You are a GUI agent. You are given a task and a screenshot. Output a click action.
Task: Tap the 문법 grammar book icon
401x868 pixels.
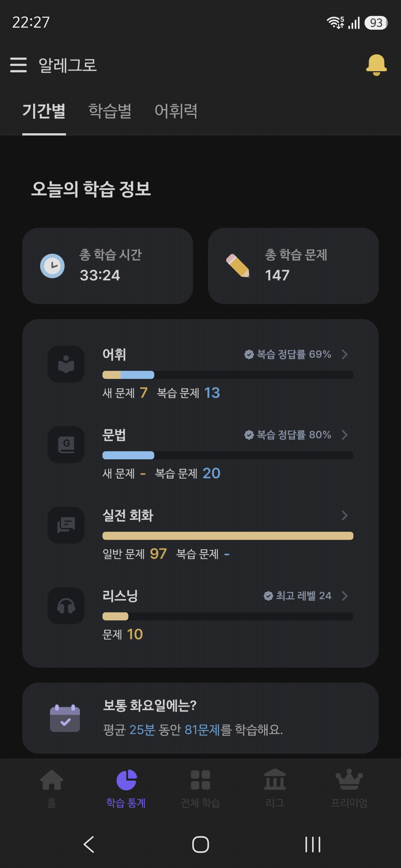pos(66,445)
